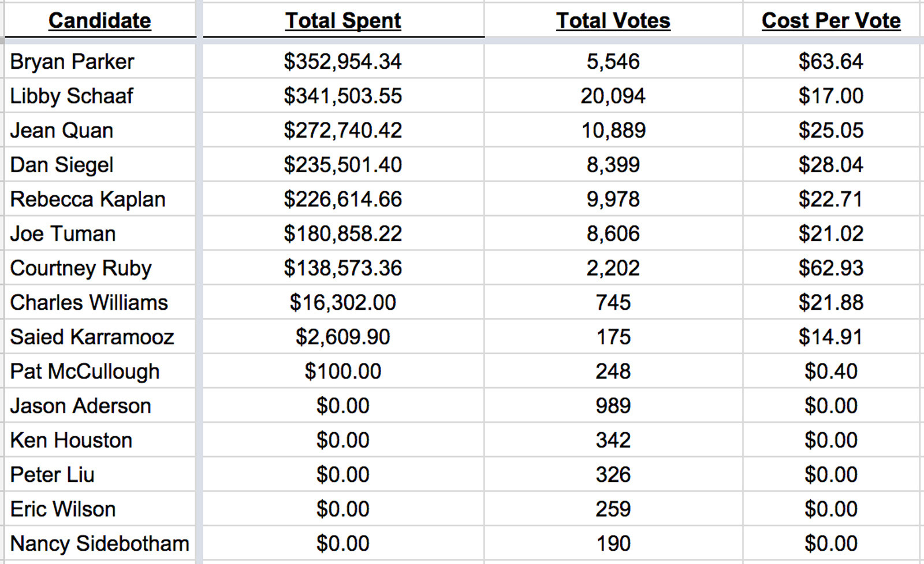Select Dan Siegel's vote count 8,399
The height and width of the screenshot is (564, 924).
pyautogui.click(x=613, y=165)
